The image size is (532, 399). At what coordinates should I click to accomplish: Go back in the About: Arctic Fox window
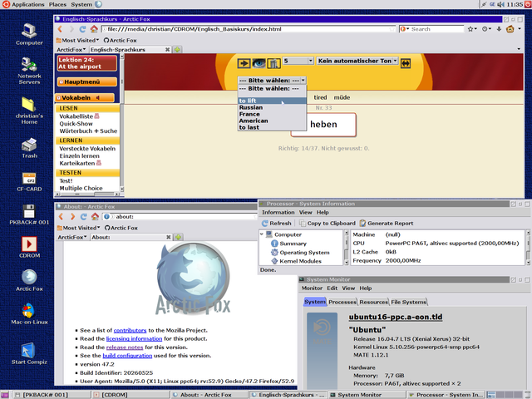[61, 216]
